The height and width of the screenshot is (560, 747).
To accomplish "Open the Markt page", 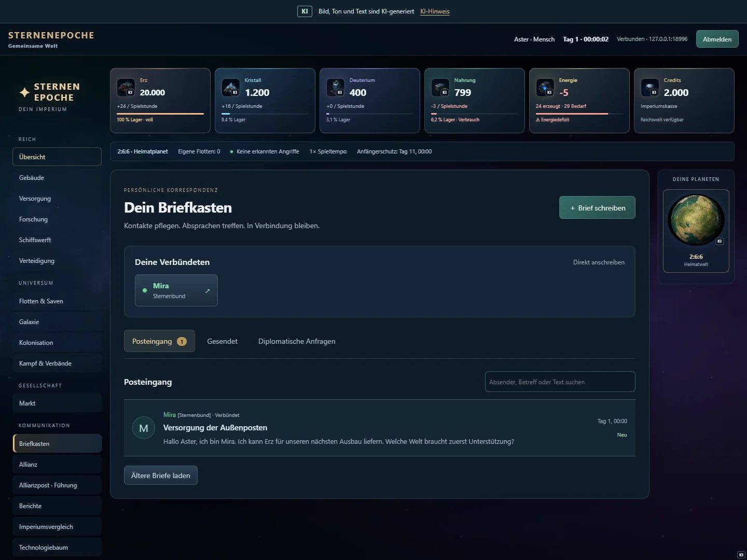I will (x=57, y=403).
